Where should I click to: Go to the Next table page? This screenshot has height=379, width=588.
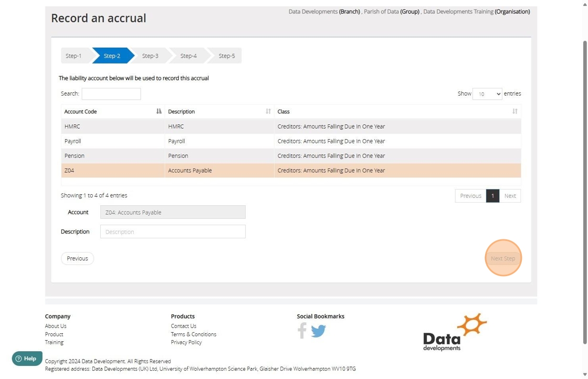(x=510, y=196)
